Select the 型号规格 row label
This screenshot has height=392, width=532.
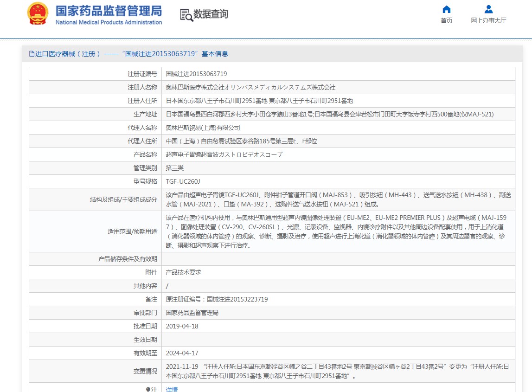[x=146, y=181]
